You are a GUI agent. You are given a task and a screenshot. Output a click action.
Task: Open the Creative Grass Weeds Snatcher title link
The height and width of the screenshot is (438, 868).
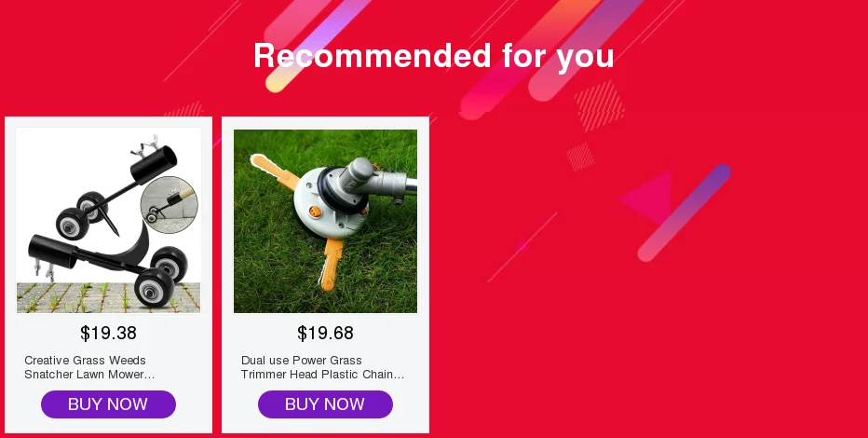[x=89, y=367]
